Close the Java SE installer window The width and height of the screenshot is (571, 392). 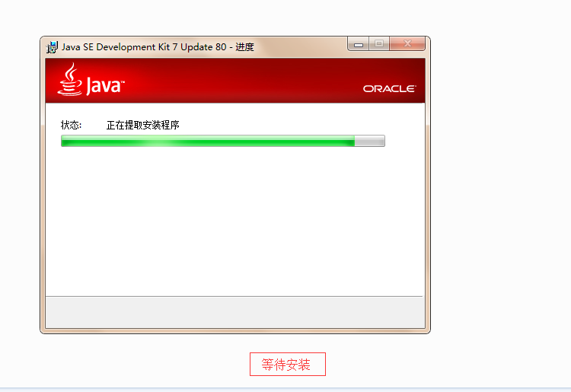[407, 44]
